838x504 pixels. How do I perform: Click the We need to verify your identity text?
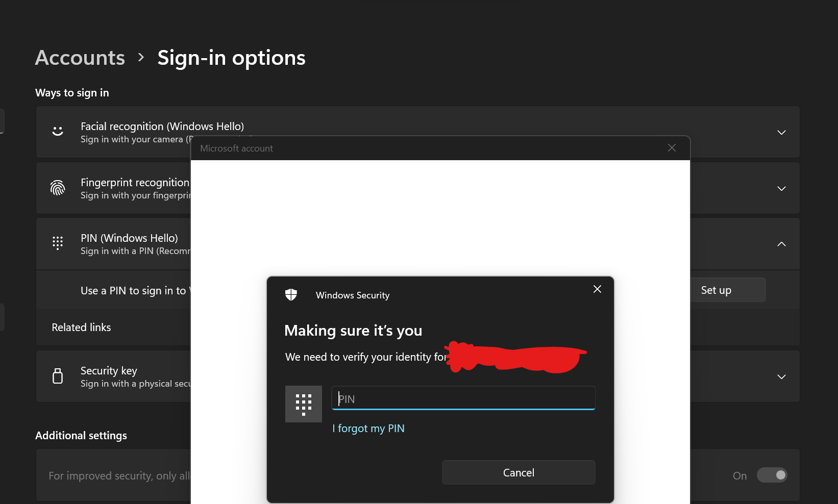pos(365,357)
